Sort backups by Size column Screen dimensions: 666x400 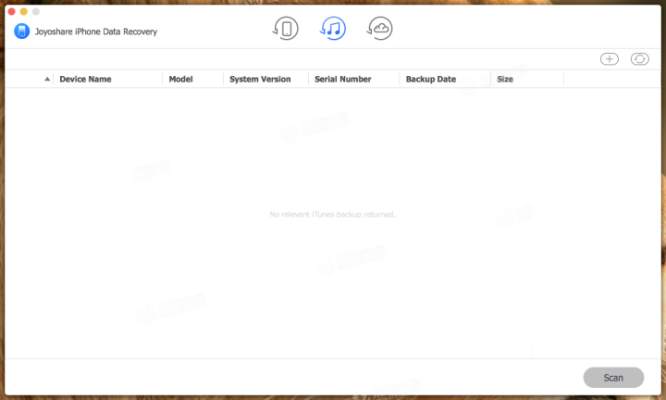tap(505, 79)
